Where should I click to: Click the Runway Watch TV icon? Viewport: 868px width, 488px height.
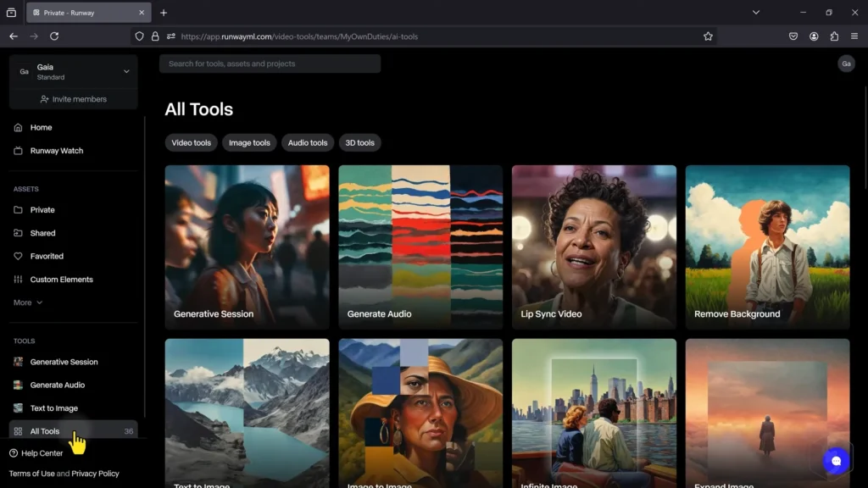click(19, 151)
